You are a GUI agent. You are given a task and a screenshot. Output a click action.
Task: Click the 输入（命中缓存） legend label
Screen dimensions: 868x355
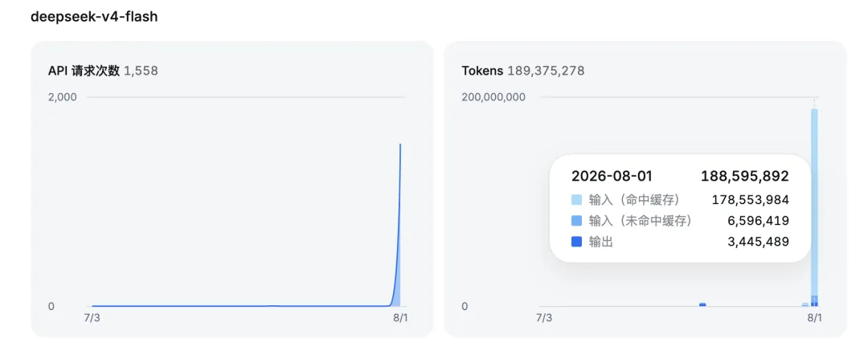pyautogui.click(x=634, y=200)
